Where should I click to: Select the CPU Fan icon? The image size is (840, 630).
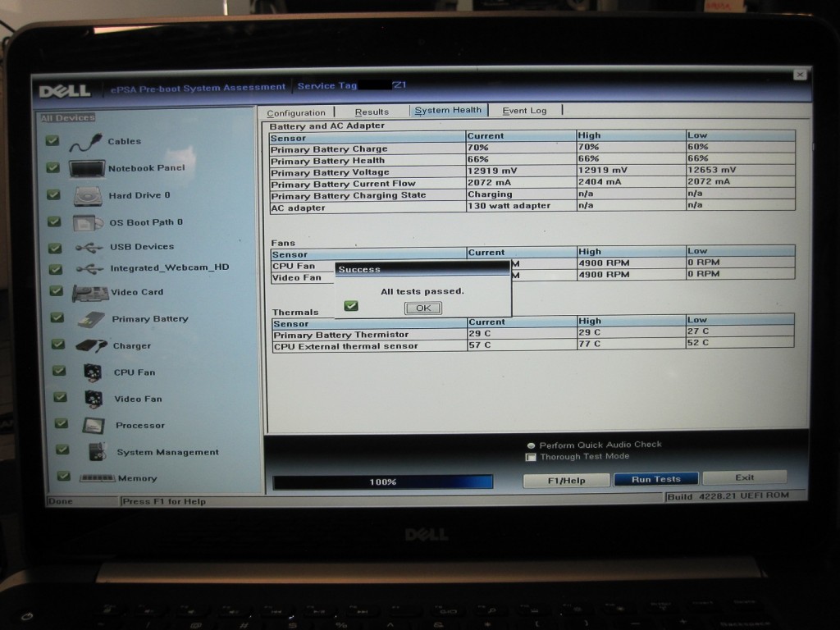click(93, 372)
